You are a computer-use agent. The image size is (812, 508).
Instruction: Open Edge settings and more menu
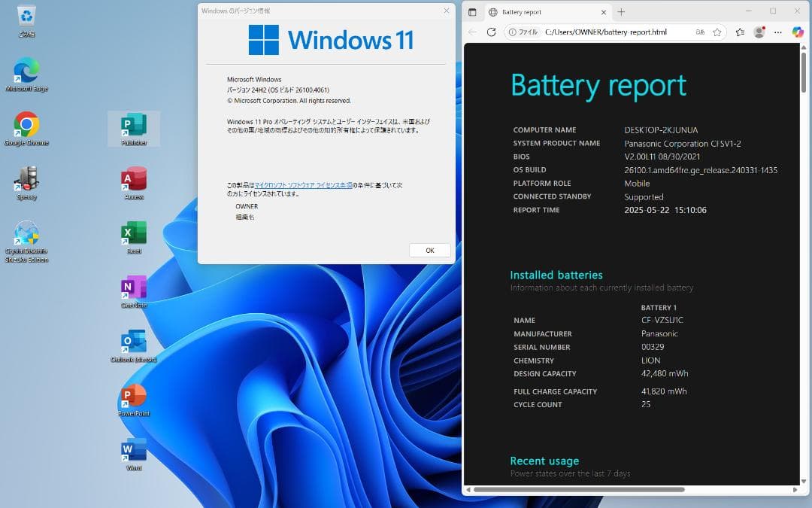[778, 32]
